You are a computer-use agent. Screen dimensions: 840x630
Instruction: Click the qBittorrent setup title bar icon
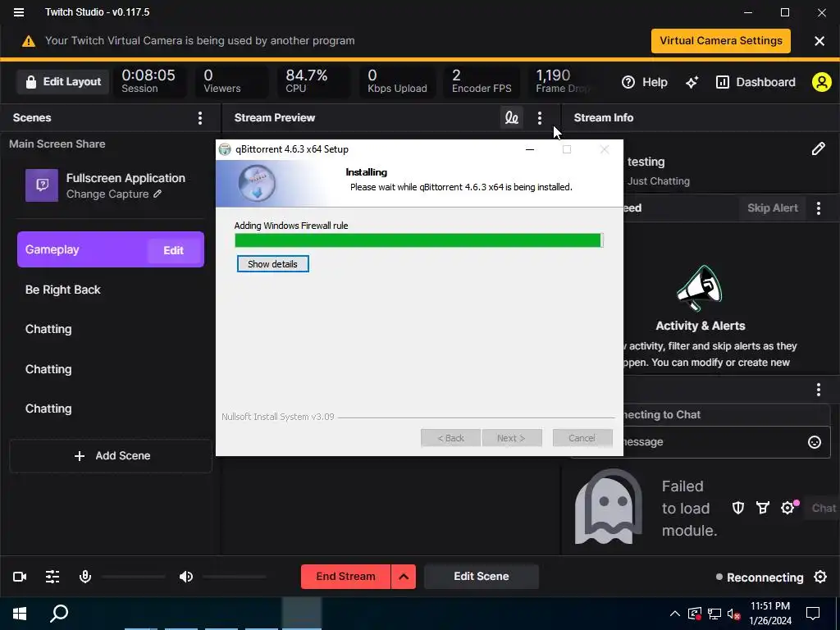coord(225,149)
